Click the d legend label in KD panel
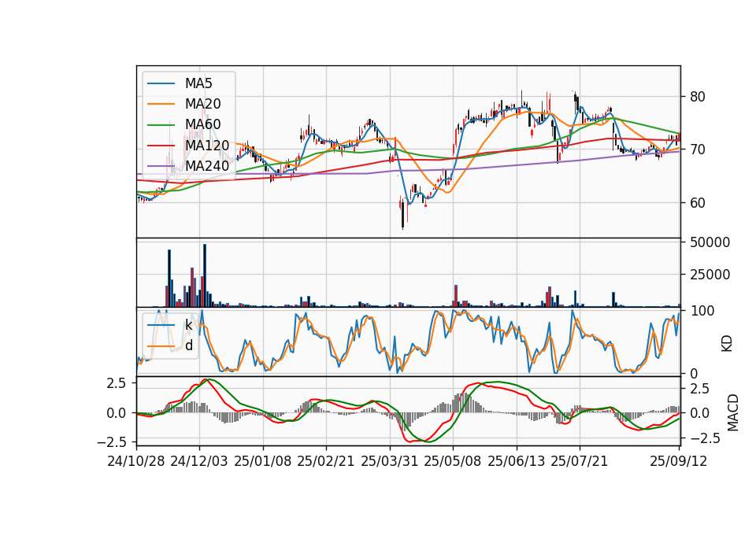 tap(189, 345)
